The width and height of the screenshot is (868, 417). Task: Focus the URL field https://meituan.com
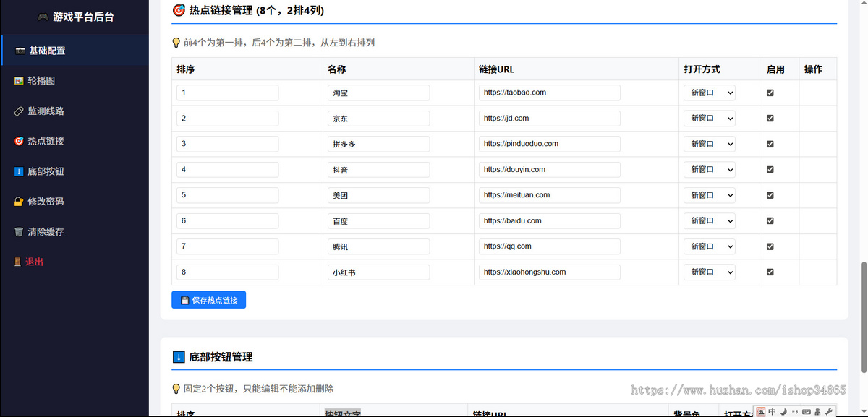pos(549,195)
